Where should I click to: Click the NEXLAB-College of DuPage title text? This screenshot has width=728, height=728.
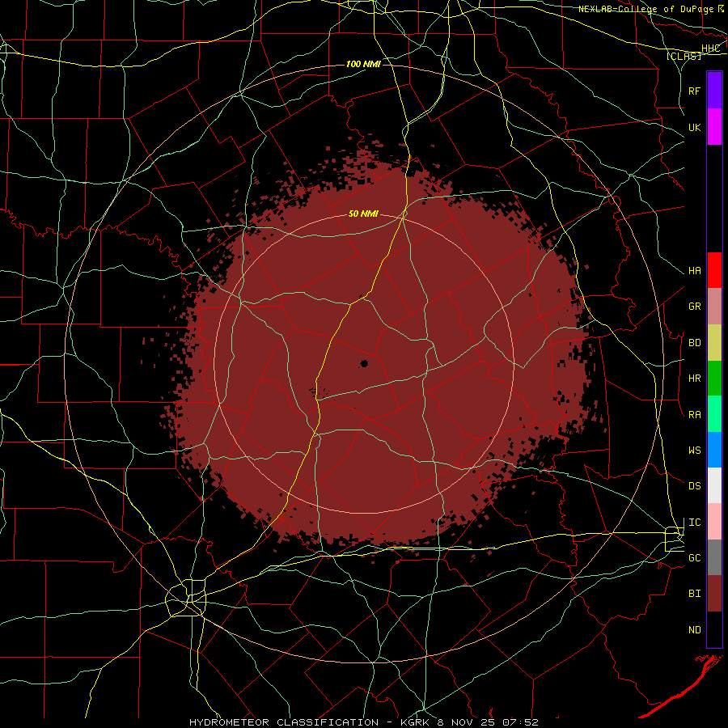tap(645, 9)
